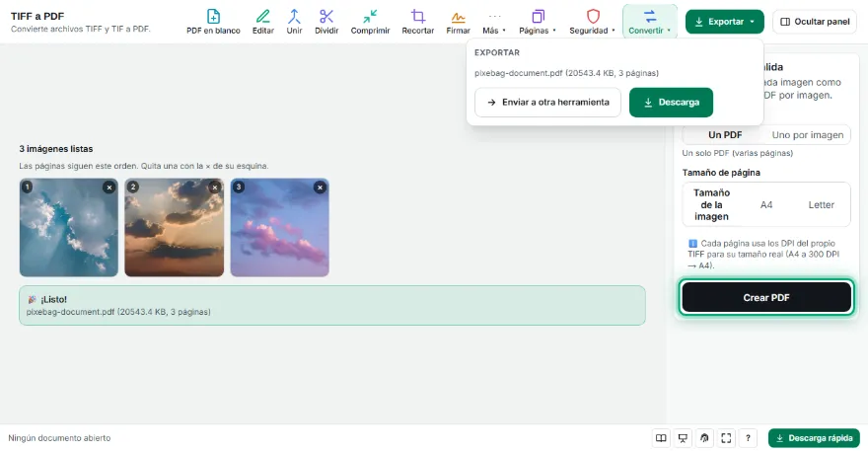Click the pixebag-document.pdf name in Exportar popup

[x=566, y=73]
